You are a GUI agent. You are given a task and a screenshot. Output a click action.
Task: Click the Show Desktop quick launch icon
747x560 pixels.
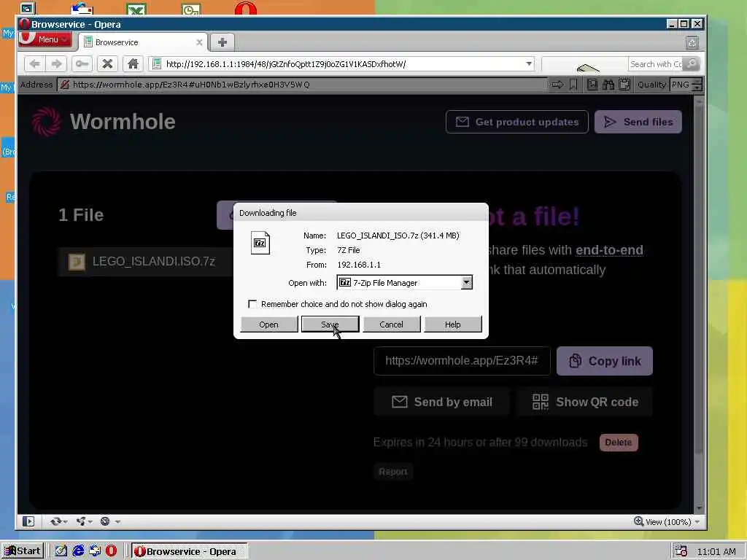(61, 551)
